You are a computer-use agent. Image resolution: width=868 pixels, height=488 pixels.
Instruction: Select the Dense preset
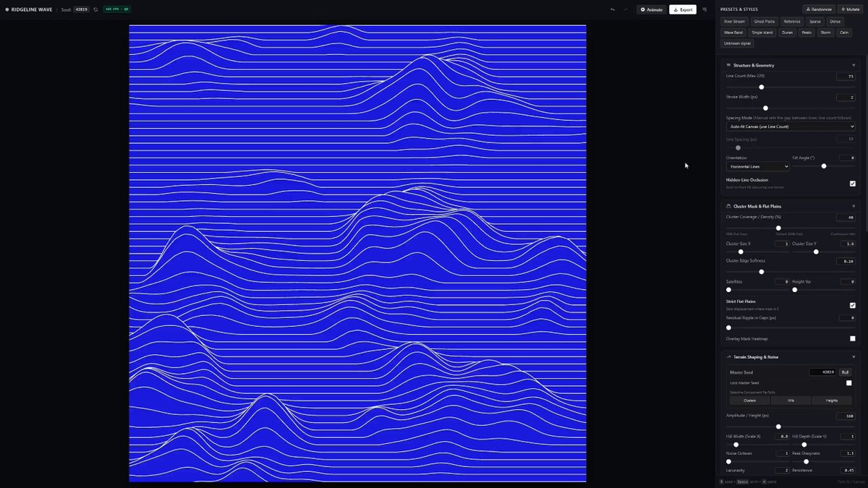click(x=835, y=21)
